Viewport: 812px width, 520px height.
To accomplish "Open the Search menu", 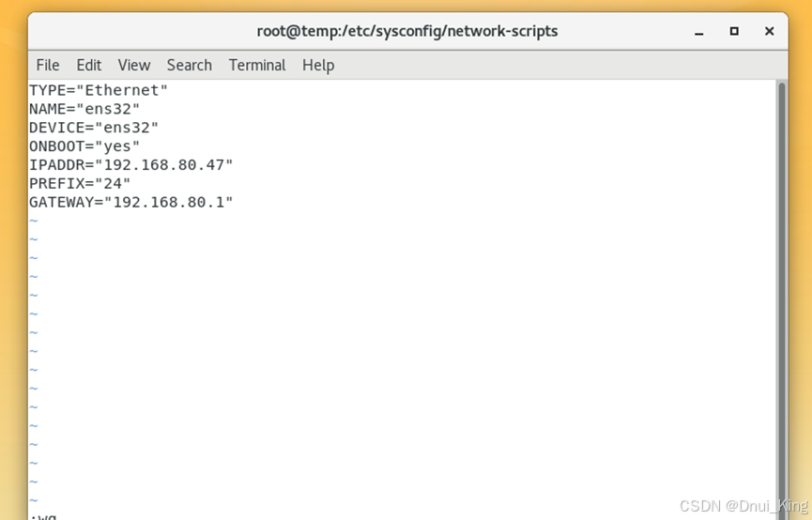I will point(189,66).
